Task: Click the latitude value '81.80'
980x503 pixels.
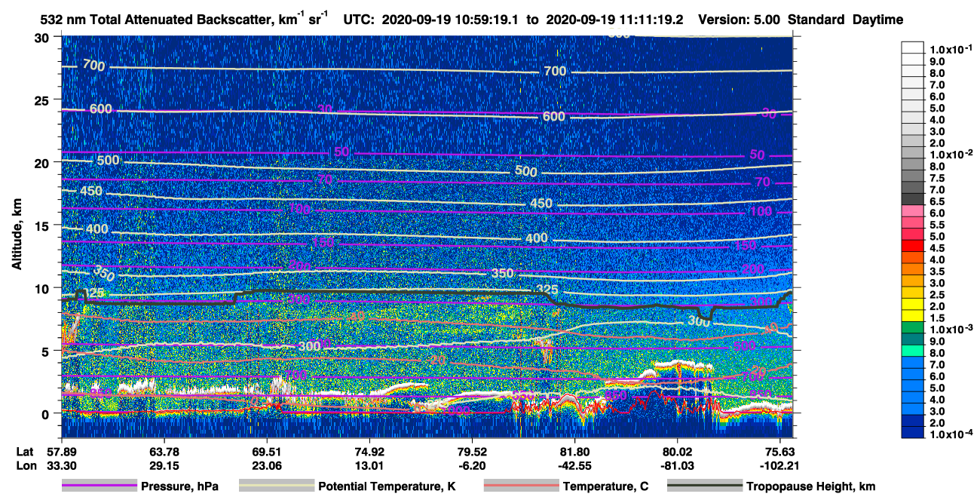Action: coord(574,452)
